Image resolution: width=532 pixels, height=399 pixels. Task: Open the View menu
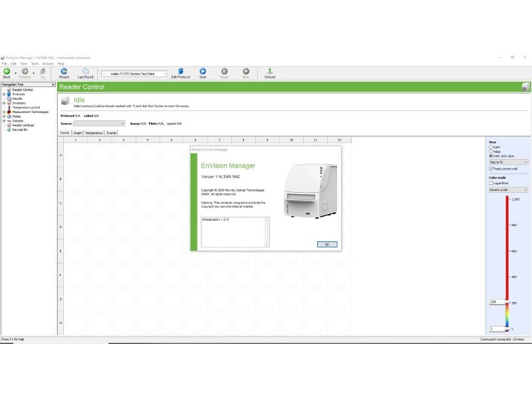click(x=23, y=63)
